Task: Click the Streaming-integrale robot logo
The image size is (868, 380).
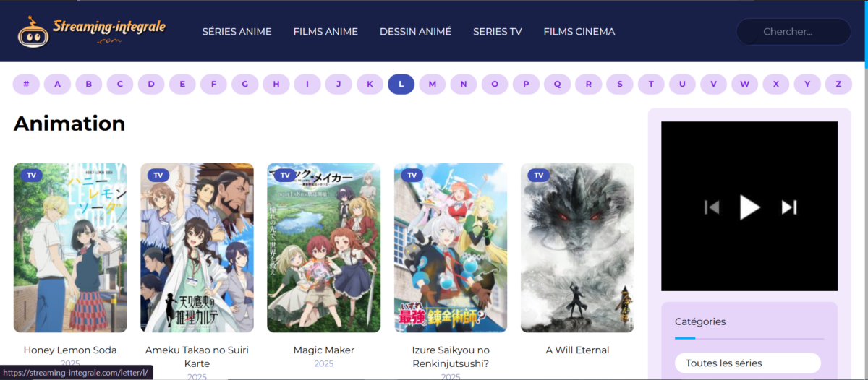Action: (x=33, y=32)
